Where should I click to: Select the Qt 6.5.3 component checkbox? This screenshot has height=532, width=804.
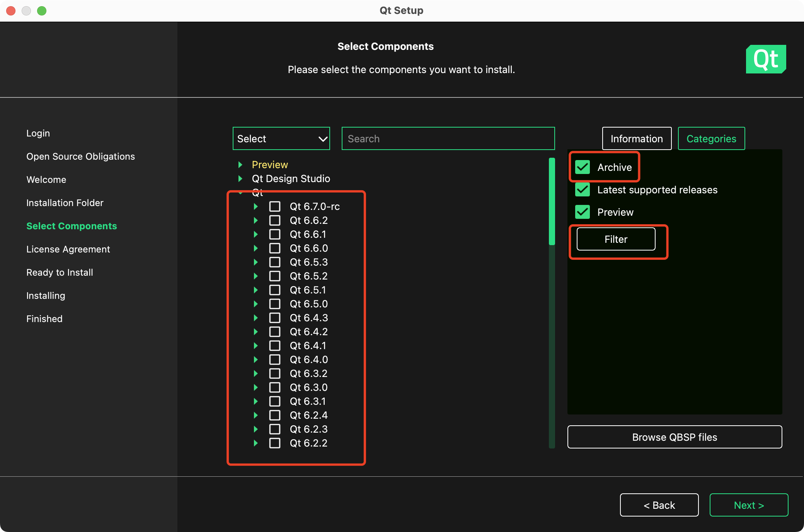point(275,262)
